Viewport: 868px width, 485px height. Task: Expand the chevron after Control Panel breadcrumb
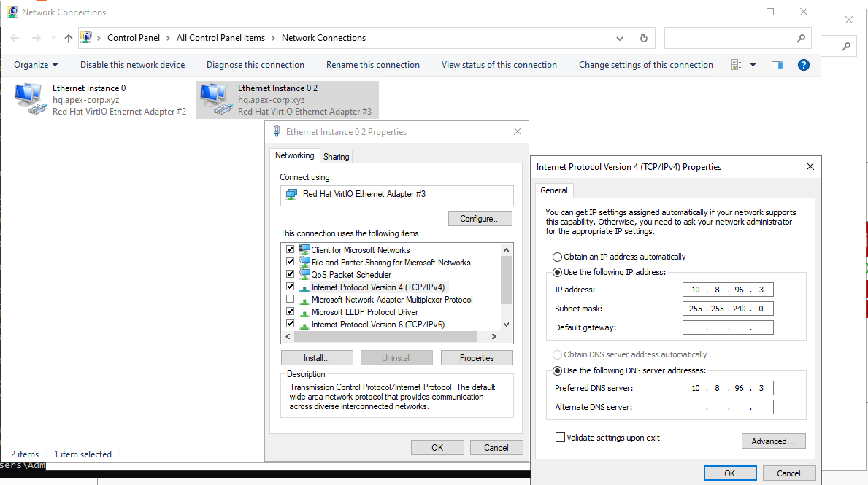168,38
